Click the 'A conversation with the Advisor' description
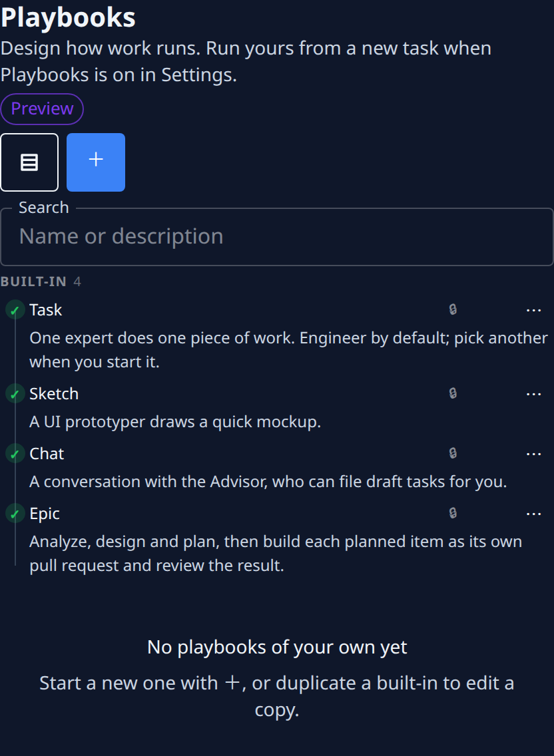Viewport: 554px width, 756px height. pyautogui.click(x=268, y=482)
